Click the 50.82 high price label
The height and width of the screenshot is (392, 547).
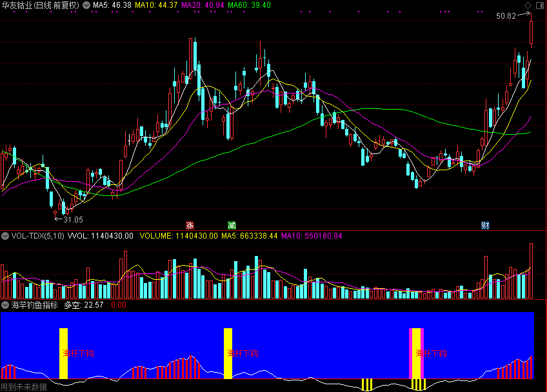506,16
